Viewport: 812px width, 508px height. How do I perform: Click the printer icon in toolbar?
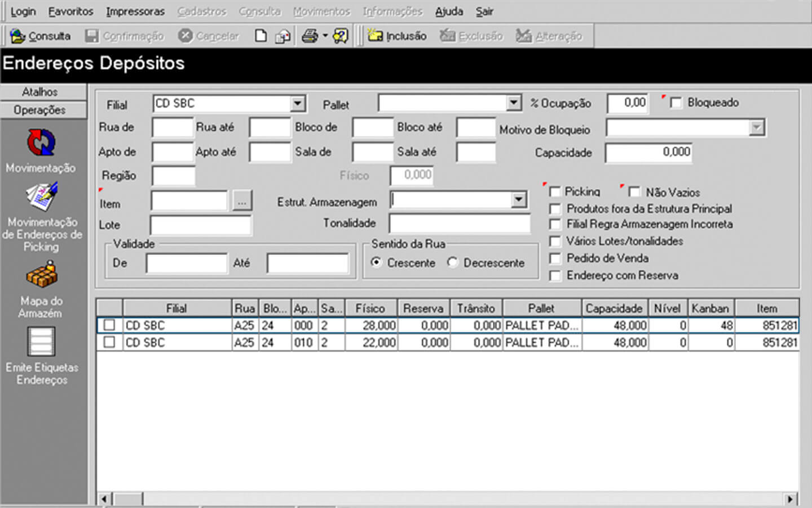tap(310, 36)
